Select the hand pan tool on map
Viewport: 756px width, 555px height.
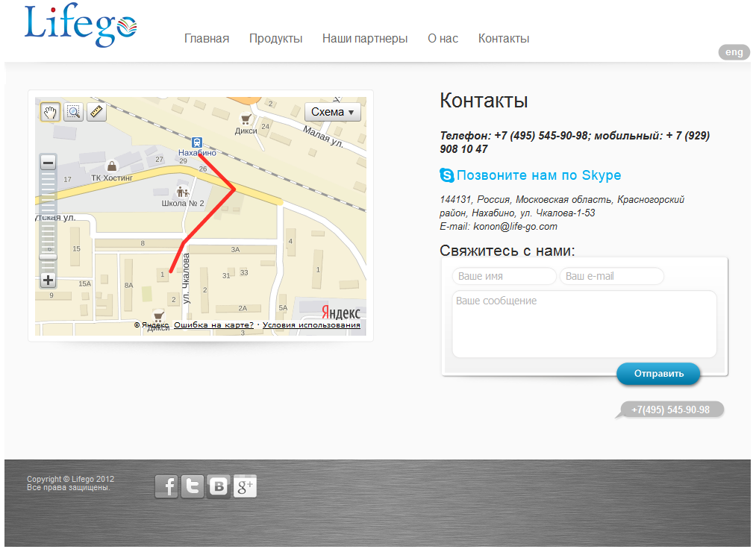pyautogui.click(x=50, y=112)
